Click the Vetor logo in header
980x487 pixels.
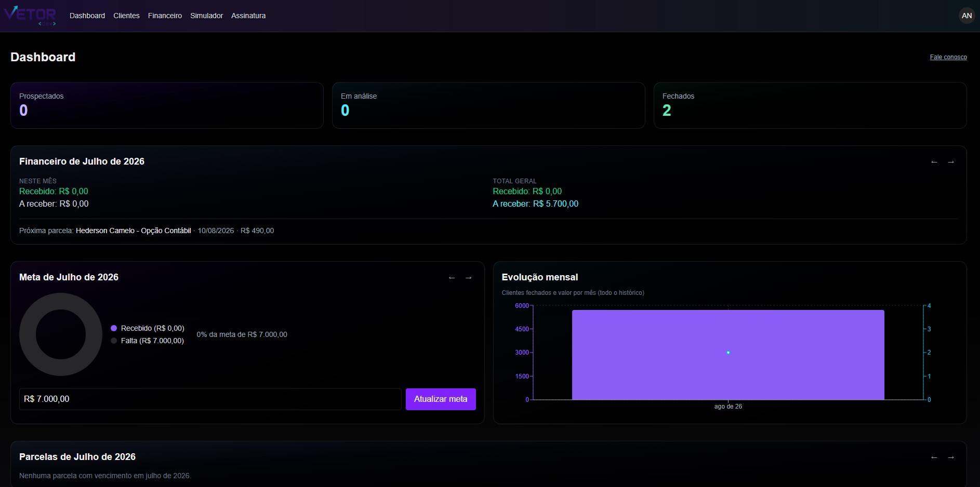click(30, 16)
